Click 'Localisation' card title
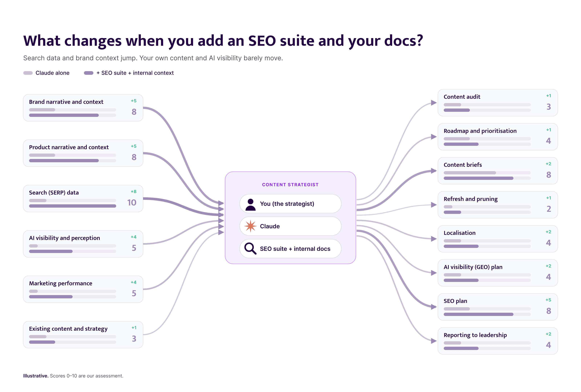Image resolution: width=581 pixels, height=392 pixels. pyautogui.click(x=460, y=233)
